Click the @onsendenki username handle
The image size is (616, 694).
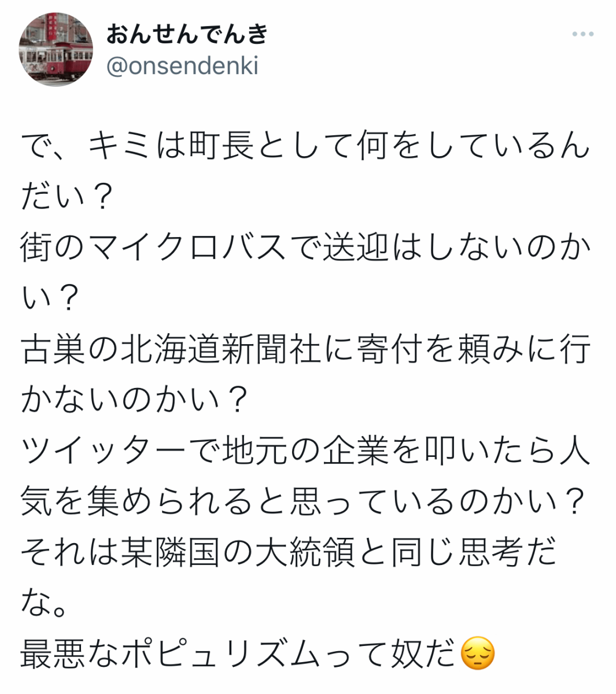coord(182,67)
